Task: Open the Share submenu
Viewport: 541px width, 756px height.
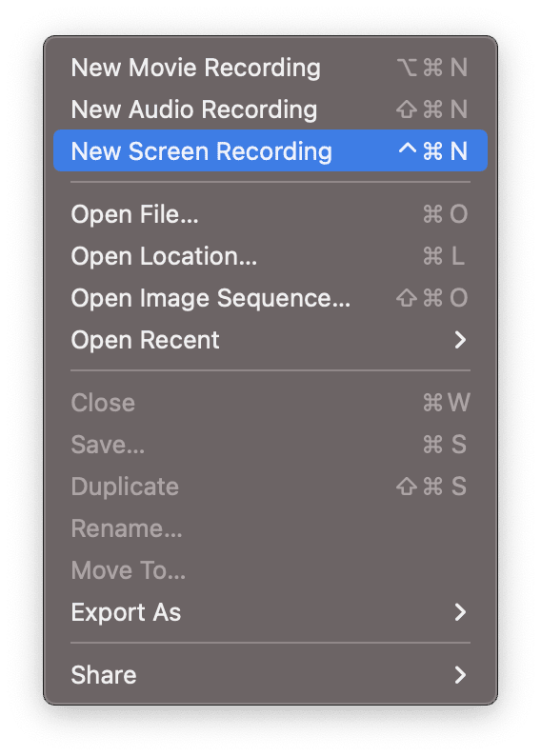Action: (x=270, y=675)
